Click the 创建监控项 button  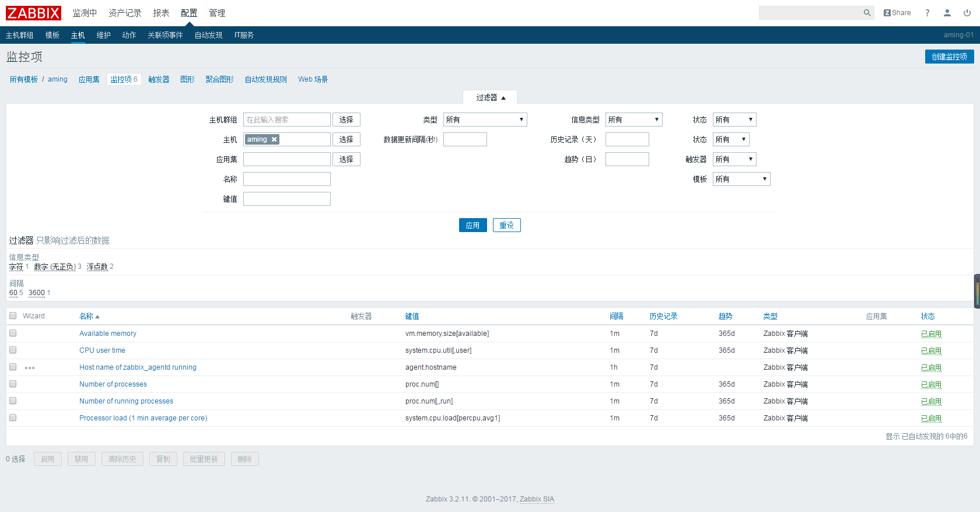pyautogui.click(x=949, y=57)
